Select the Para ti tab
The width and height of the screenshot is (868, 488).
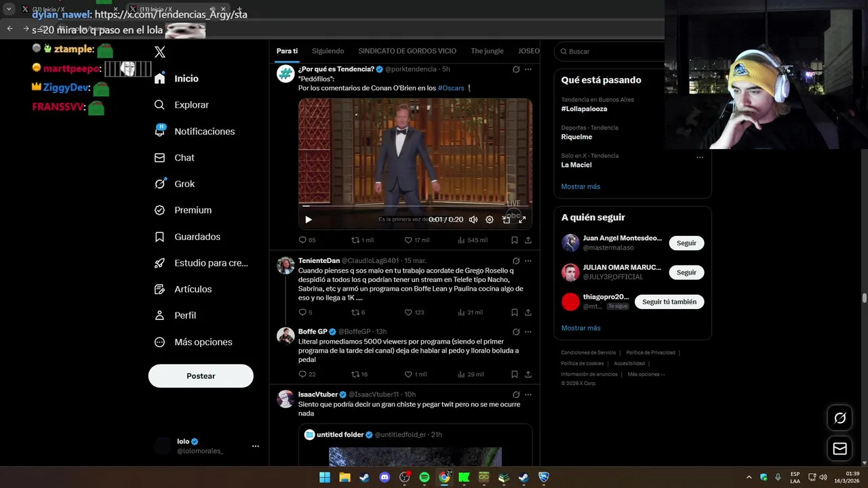[x=287, y=51]
